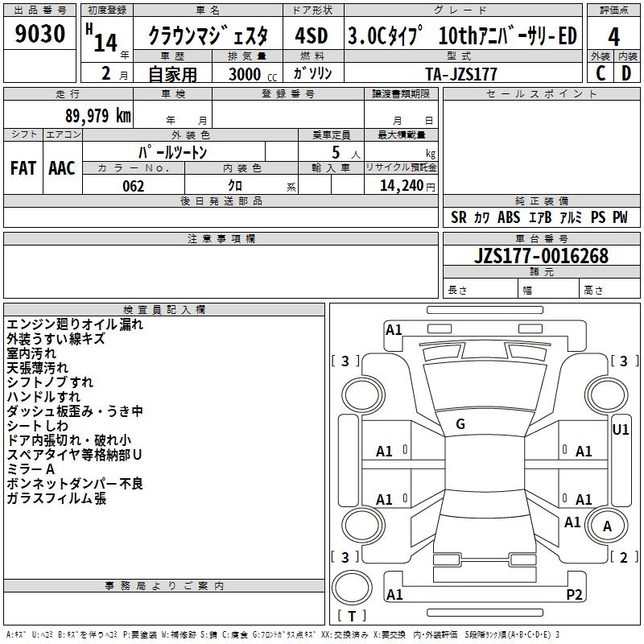Click the note ドア内張切れ・破れ小
This screenshot has width=644, height=644.
[x=69, y=440]
